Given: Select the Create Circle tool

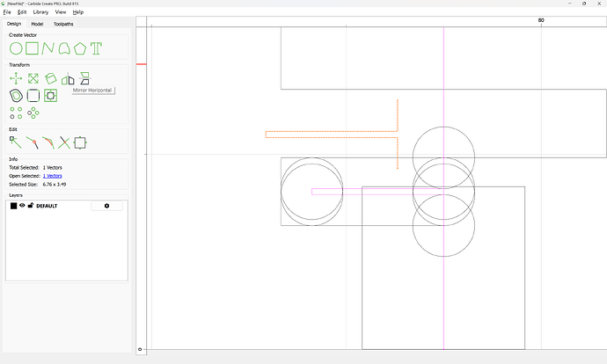Looking at the screenshot, I should pyautogui.click(x=16, y=48).
